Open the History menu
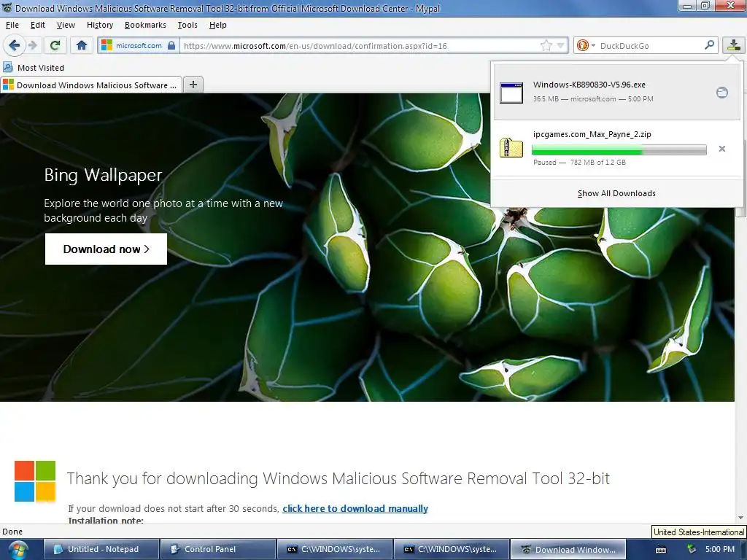 (x=99, y=25)
